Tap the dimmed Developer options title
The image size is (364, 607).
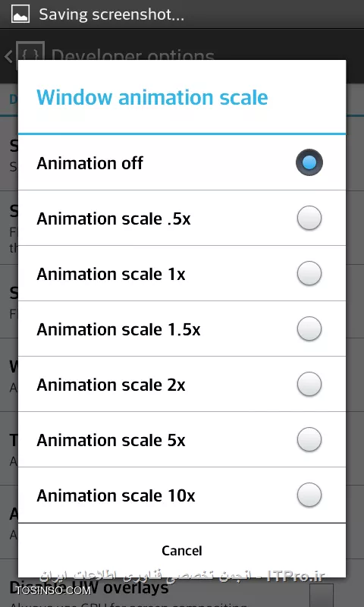[x=133, y=54]
